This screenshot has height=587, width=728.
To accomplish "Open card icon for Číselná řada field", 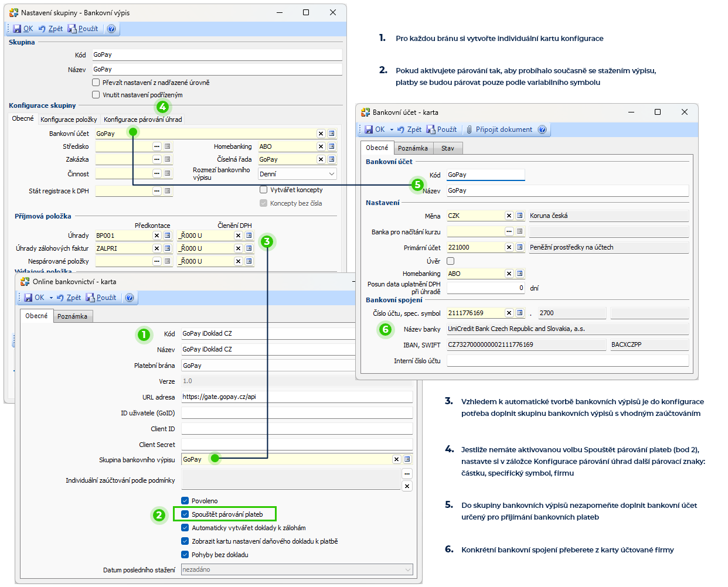I will pyautogui.click(x=331, y=159).
